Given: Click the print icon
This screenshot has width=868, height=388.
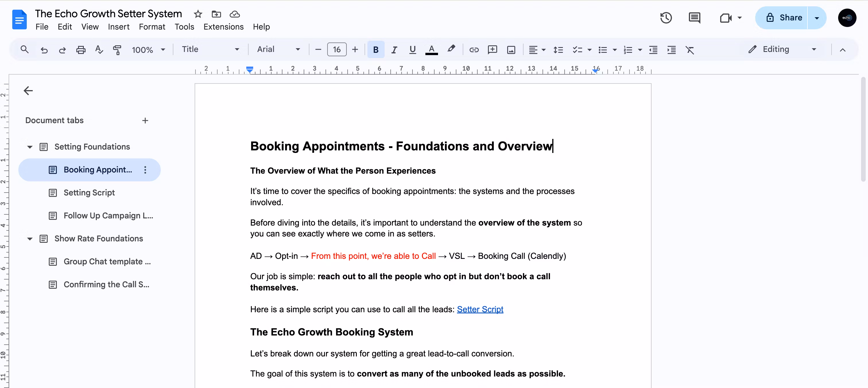Looking at the screenshot, I should tap(81, 50).
